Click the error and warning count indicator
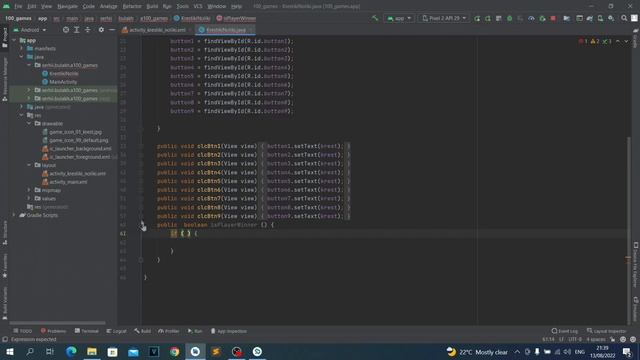This screenshot has height=360, width=640. [595, 41]
